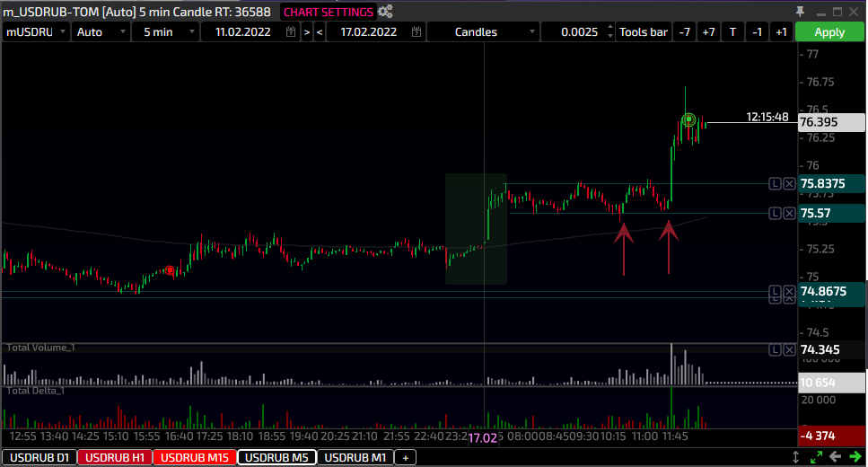This screenshot has height=467, width=868.
Task: Toggle lock on the 74.345 level
Action: [x=775, y=349]
